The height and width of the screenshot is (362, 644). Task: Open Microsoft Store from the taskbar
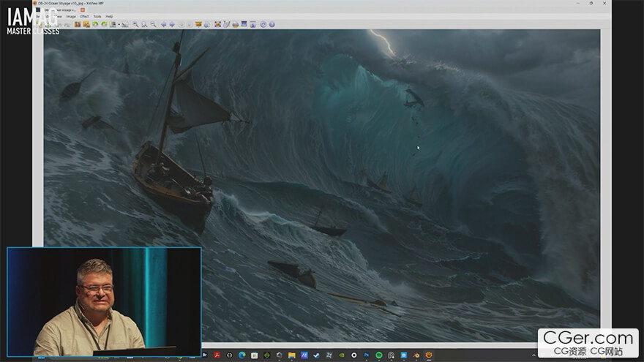point(254,355)
